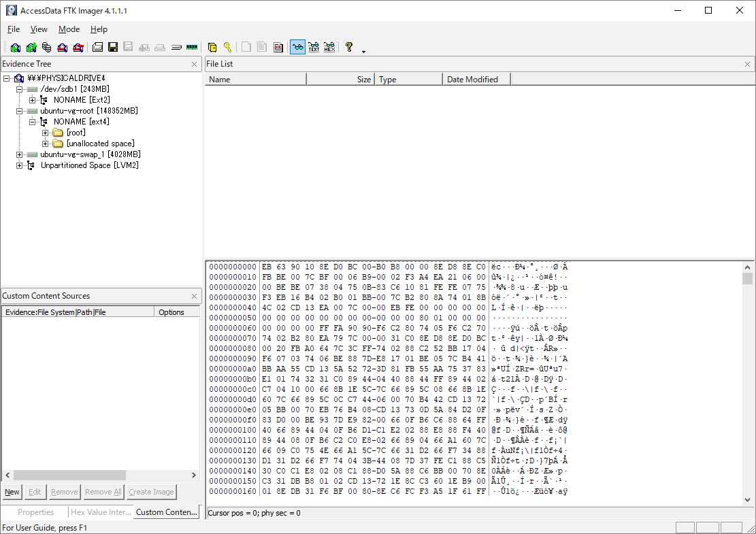The width and height of the screenshot is (756, 534).
Task: Open the View menu
Action: click(x=39, y=29)
